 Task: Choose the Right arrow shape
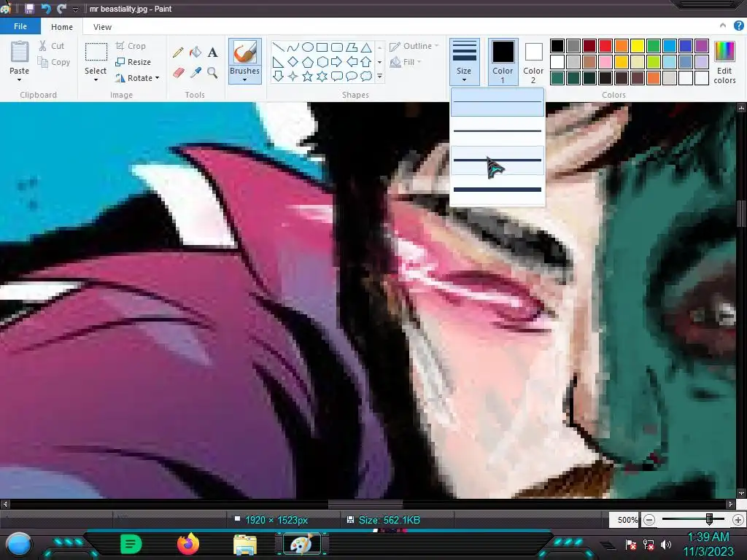point(337,62)
